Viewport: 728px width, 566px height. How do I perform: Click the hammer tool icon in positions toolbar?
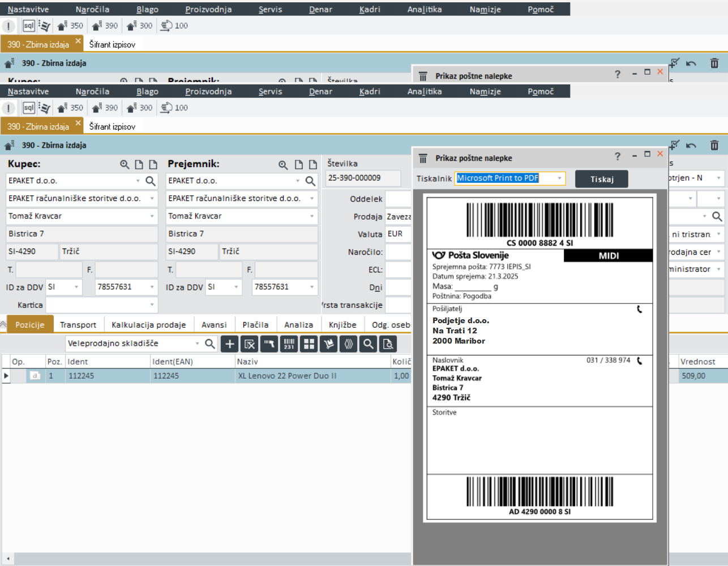pyautogui.click(x=269, y=344)
